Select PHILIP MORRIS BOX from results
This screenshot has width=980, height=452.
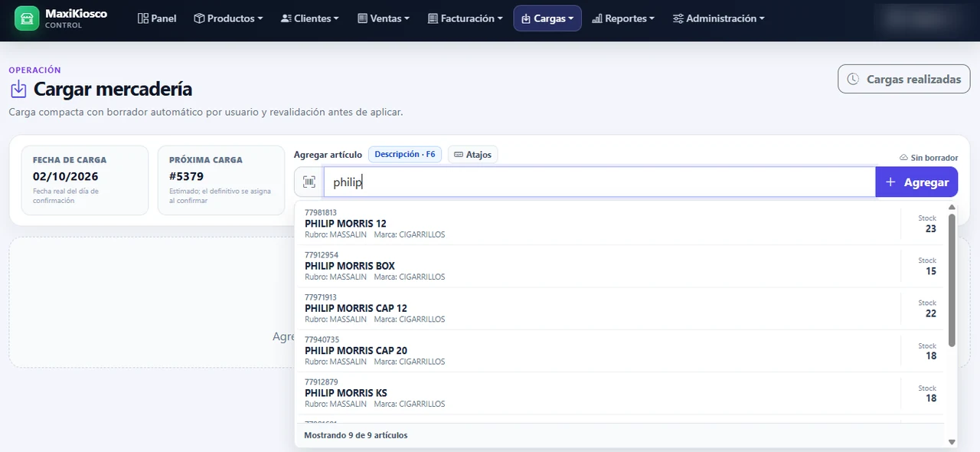[620, 266]
